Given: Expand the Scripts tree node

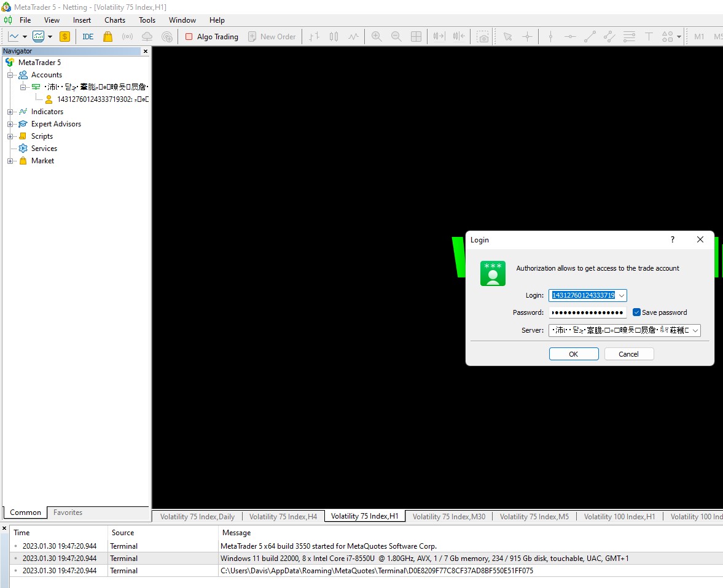Looking at the screenshot, I should pos(10,136).
